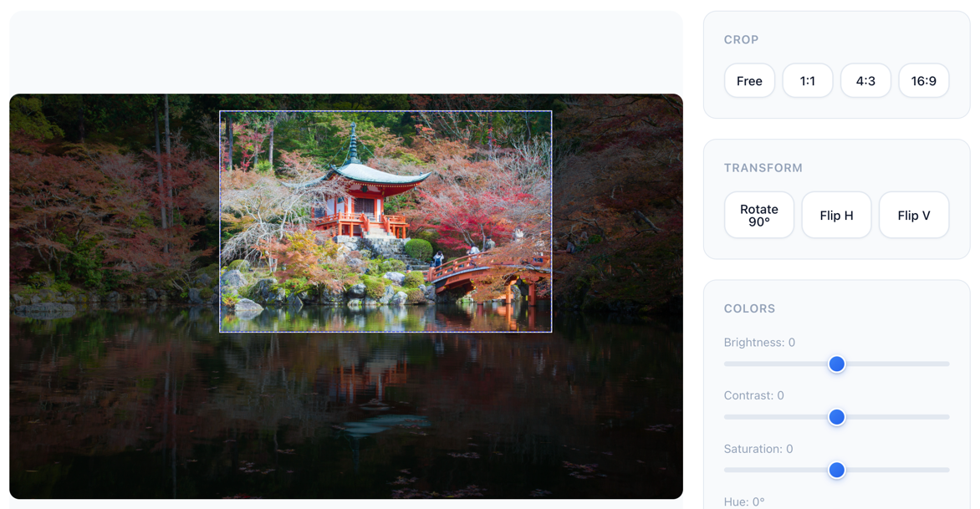The height and width of the screenshot is (509, 980).
Task: Set crop ratio to 16:9 widescreen
Action: coord(923,80)
